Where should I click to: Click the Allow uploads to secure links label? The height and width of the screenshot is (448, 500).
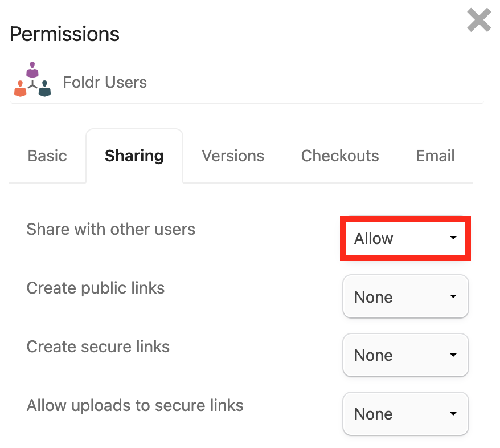point(135,406)
